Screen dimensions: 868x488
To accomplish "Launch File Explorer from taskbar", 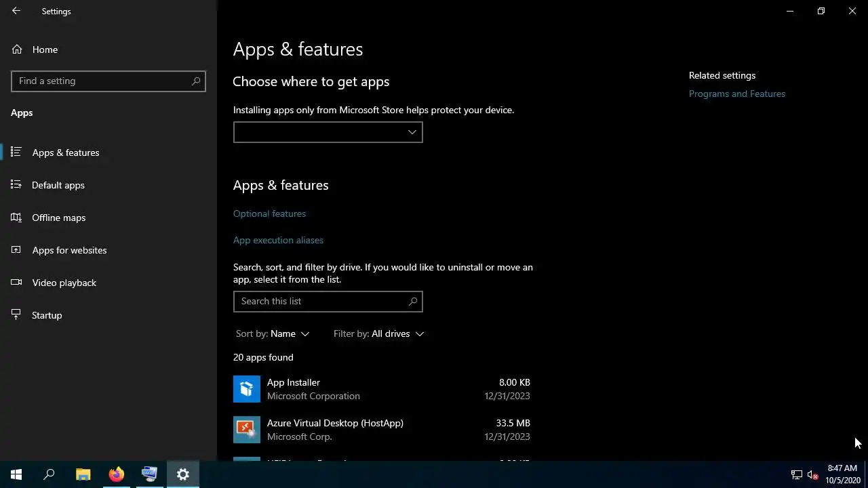I will point(83,474).
